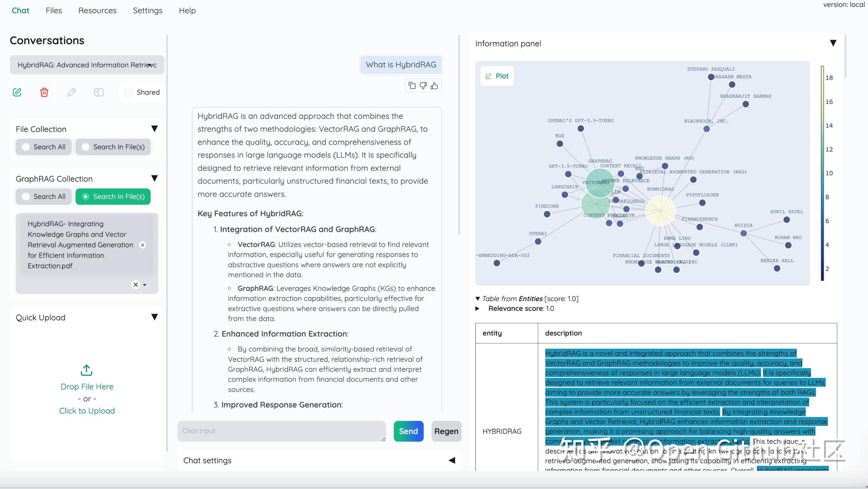Select Search All in GraphRAG Collection
Viewport: 868px width, 489px height.
click(x=44, y=196)
